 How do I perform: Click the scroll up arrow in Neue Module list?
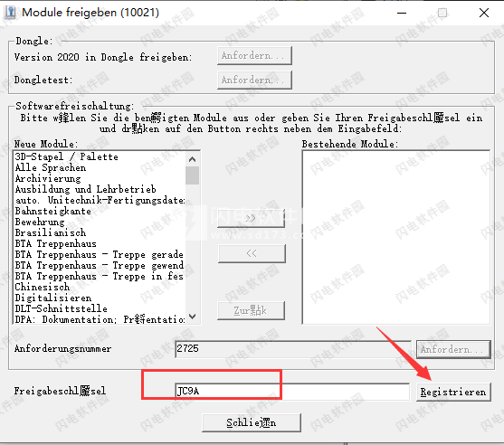pos(192,159)
